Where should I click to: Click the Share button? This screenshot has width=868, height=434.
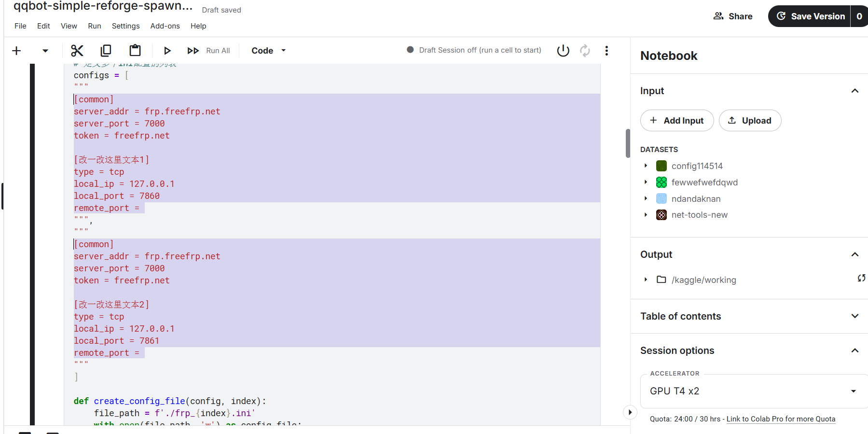click(733, 16)
